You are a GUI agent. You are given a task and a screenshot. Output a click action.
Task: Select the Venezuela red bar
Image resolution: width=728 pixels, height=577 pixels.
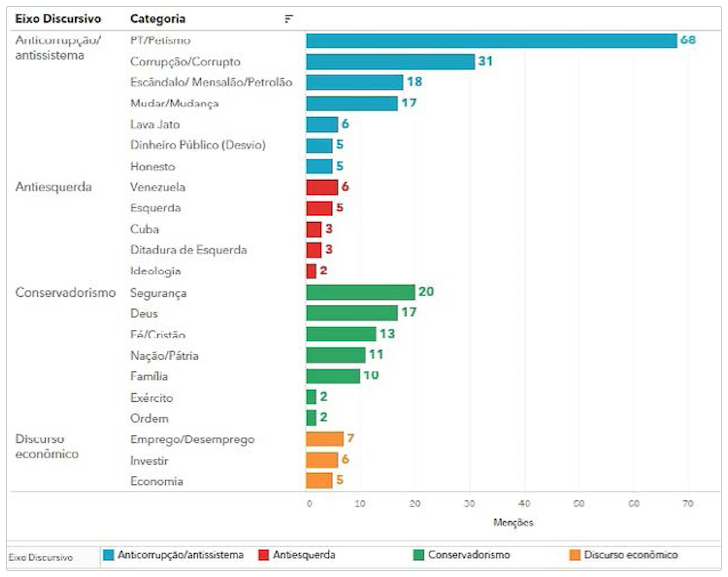pos(322,187)
